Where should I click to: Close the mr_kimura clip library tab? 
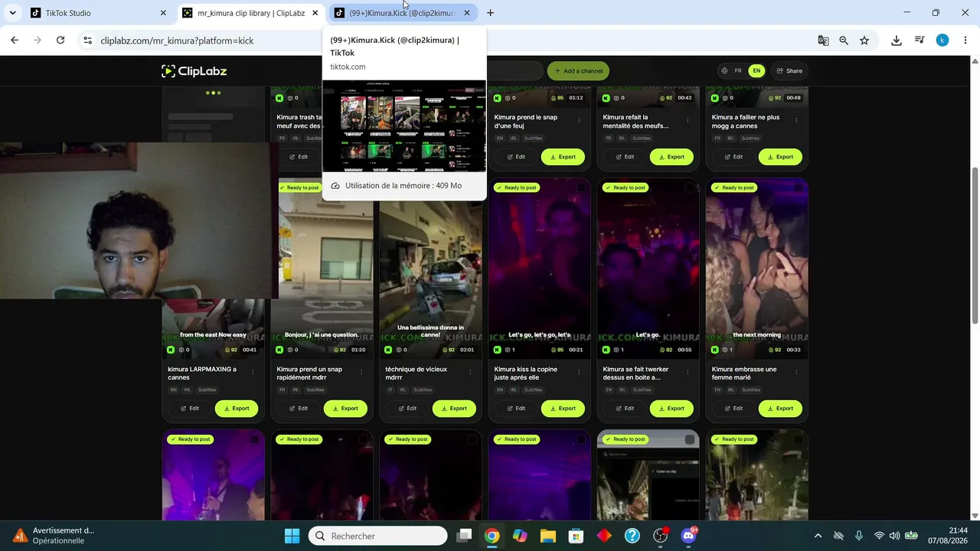[x=315, y=13]
